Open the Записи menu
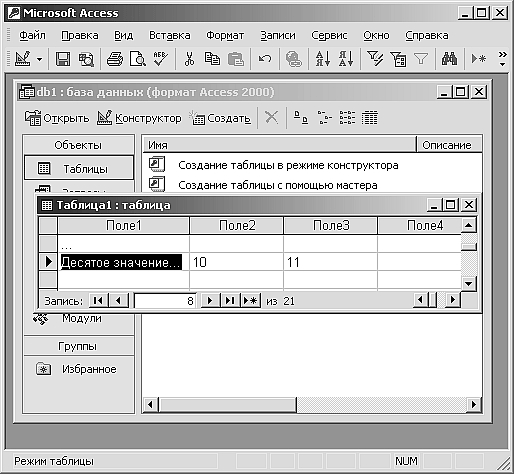This screenshot has height=474, width=514. click(x=278, y=35)
